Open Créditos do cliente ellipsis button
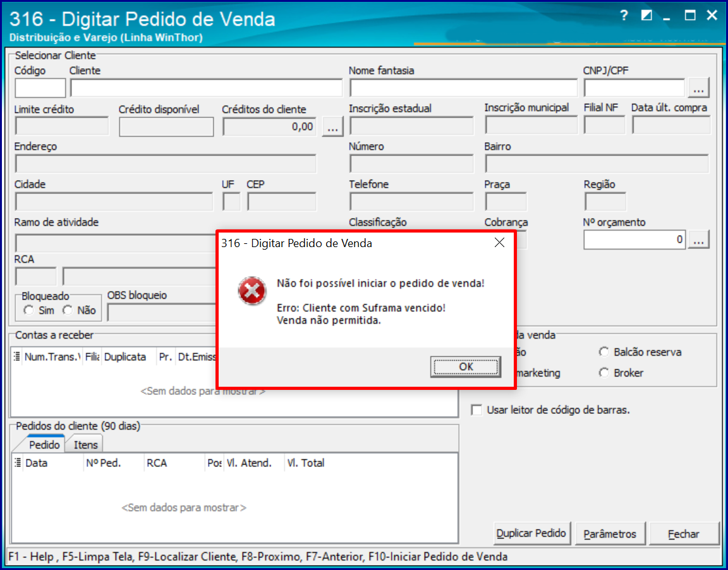Viewport: 728px width, 570px height. tap(332, 126)
